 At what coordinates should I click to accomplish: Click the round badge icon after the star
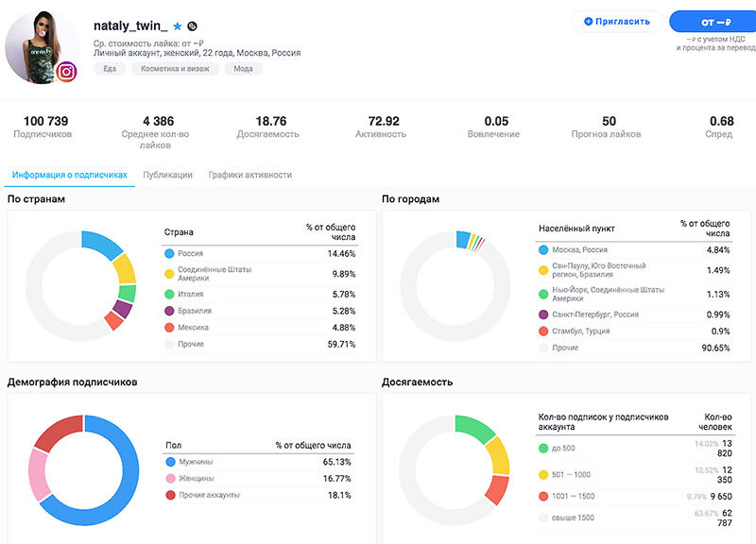pos(192,26)
